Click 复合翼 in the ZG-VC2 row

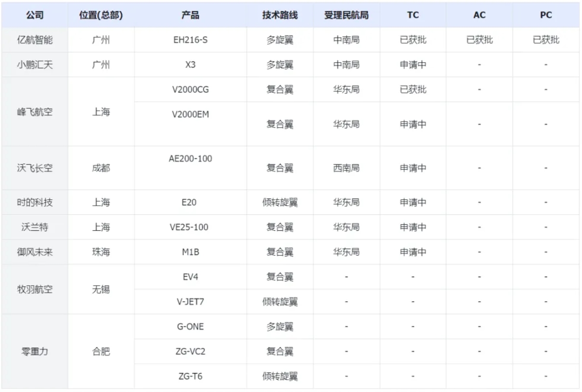[x=280, y=351]
